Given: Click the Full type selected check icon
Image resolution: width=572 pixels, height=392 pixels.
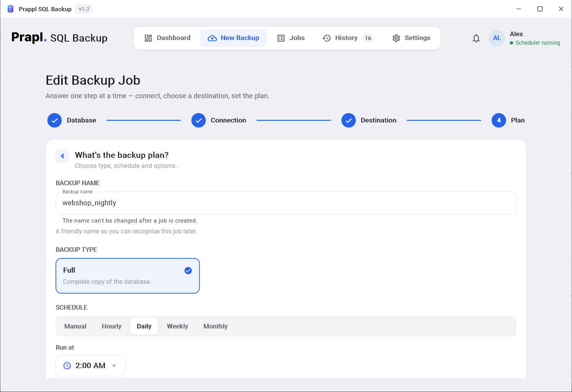Looking at the screenshot, I should pyautogui.click(x=188, y=271).
